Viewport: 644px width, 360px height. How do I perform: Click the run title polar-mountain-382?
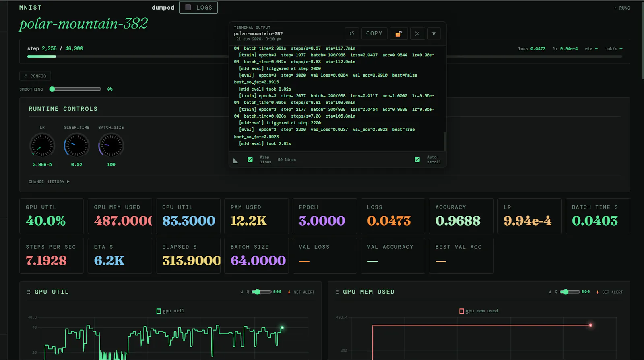[84, 24]
